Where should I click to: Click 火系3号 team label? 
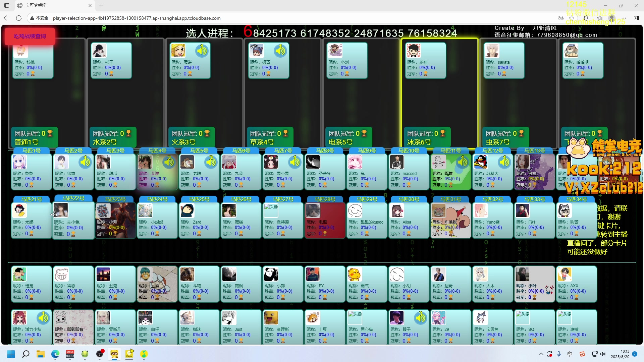point(183,142)
